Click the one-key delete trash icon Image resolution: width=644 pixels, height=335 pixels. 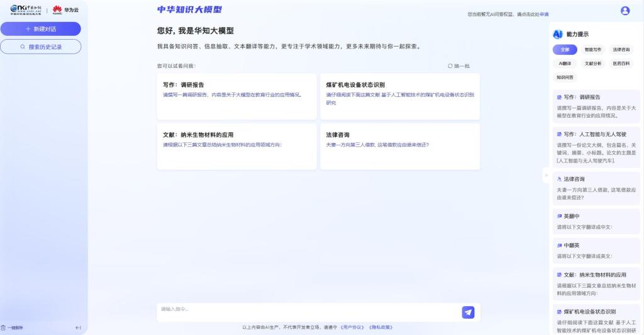pyautogui.click(x=3, y=327)
